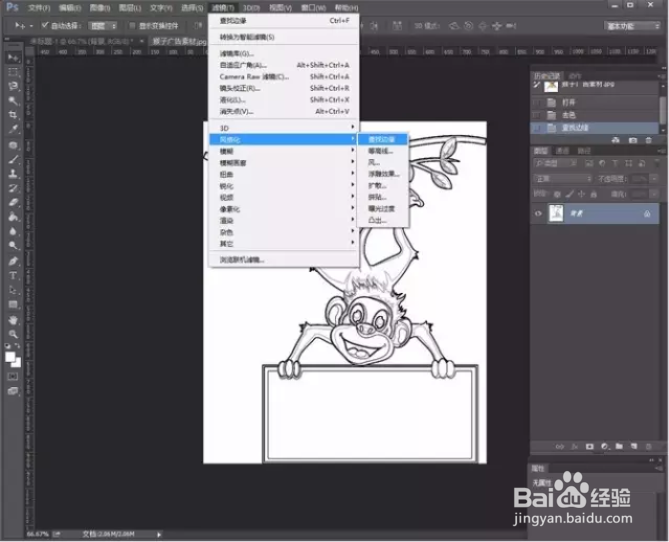669x542 pixels.
Task: Open 基本功能 workspace dropdown
Action: click(632, 26)
